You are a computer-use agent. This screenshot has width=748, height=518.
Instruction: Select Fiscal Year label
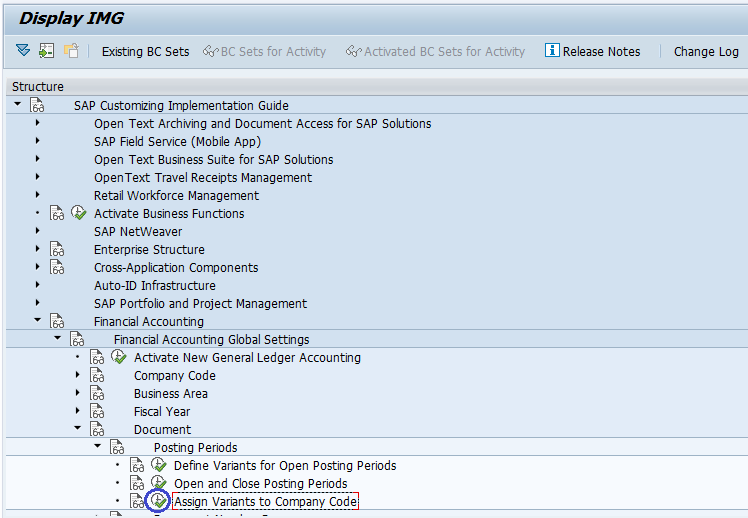point(162,412)
